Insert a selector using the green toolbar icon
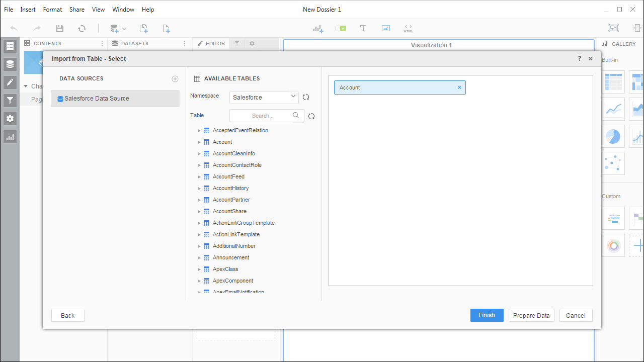This screenshot has height=362, width=644. coord(341,28)
